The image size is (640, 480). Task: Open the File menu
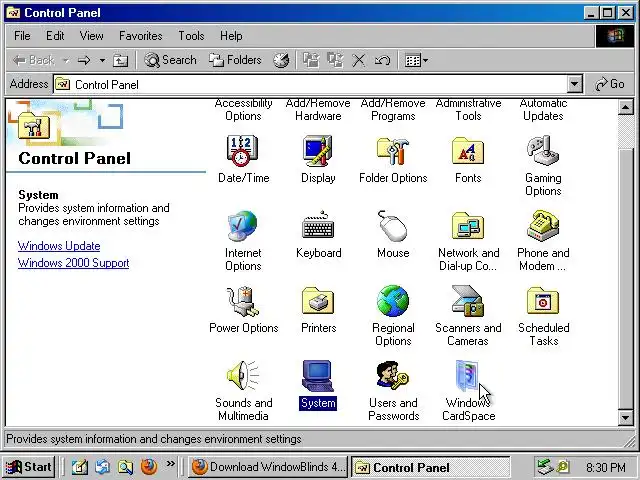22,36
